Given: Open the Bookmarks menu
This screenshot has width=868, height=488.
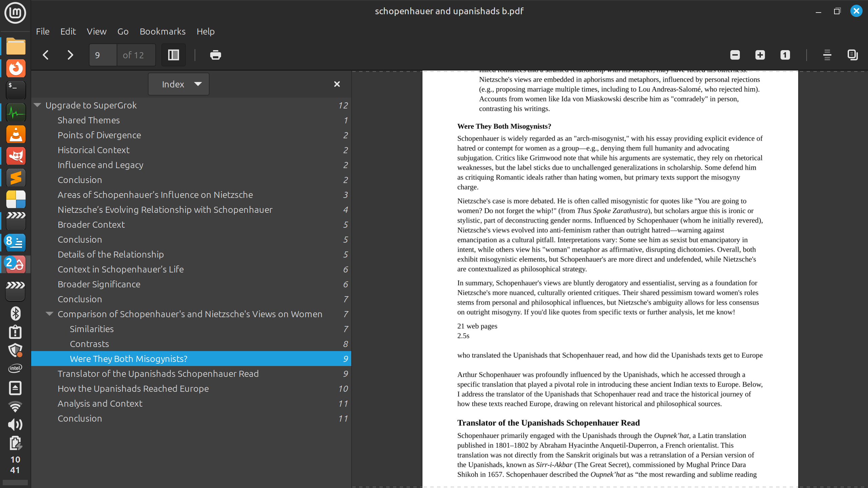Looking at the screenshot, I should [162, 32].
